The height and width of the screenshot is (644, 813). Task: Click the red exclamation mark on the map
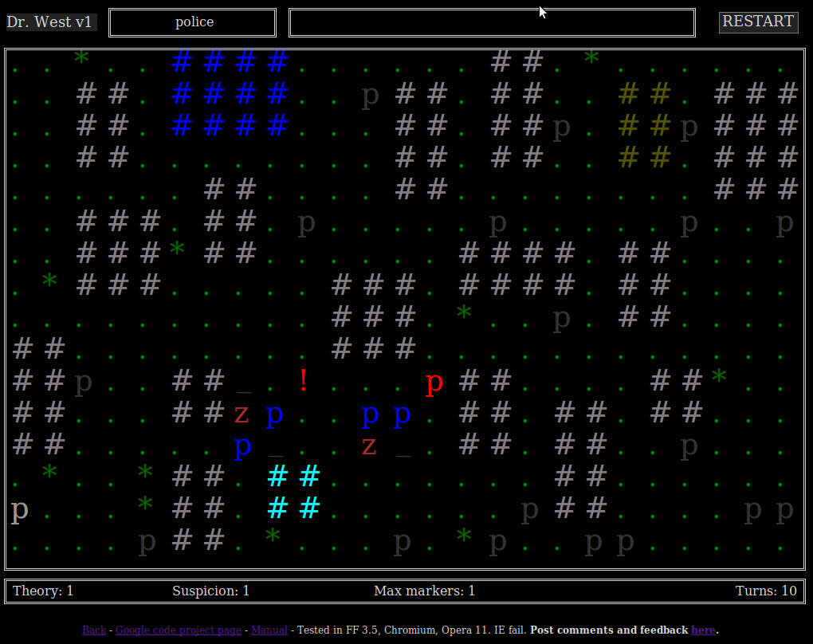coord(303,381)
